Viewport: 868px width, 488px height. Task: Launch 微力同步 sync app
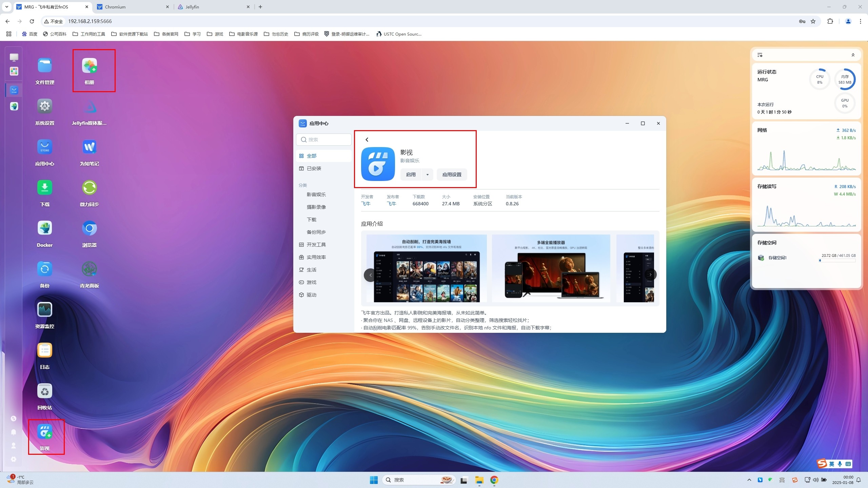[90, 188]
